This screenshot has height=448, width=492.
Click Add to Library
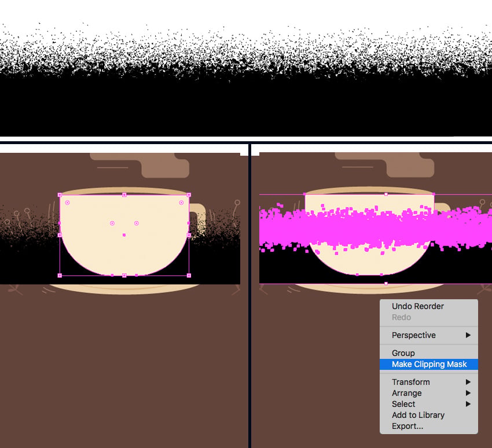[x=428, y=415]
